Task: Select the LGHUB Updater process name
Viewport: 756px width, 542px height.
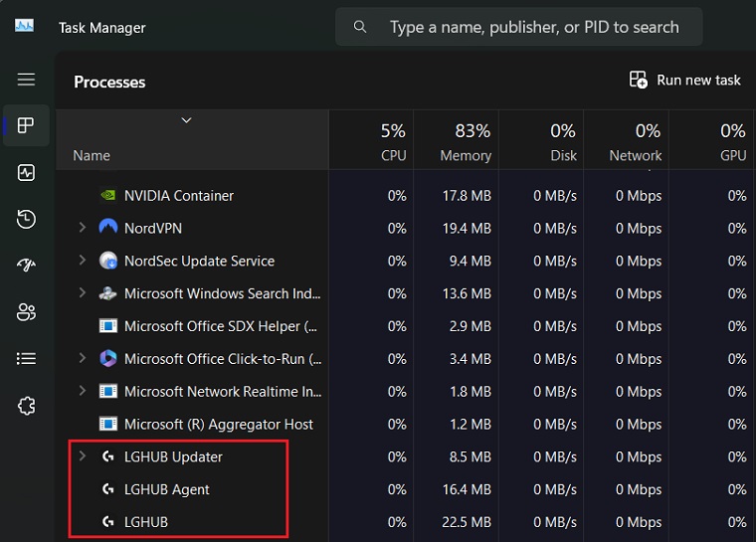Action: point(173,456)
